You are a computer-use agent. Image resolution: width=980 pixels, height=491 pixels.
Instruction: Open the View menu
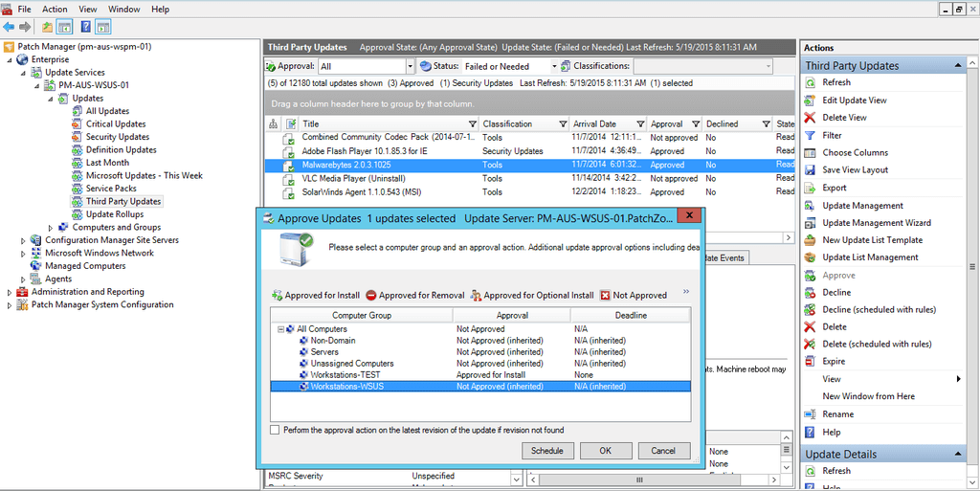87,10
